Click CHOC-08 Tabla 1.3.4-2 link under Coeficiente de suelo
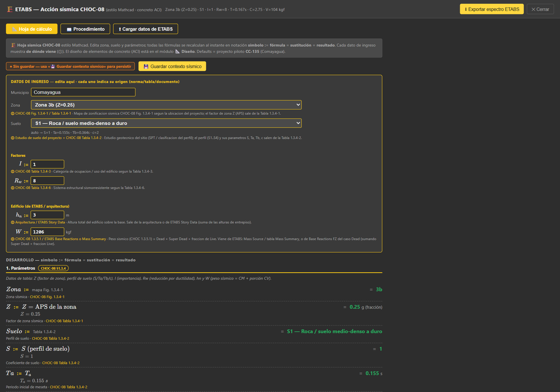Image resolution: width=560 pixels, height=392 pixels. tap(61, 363)
